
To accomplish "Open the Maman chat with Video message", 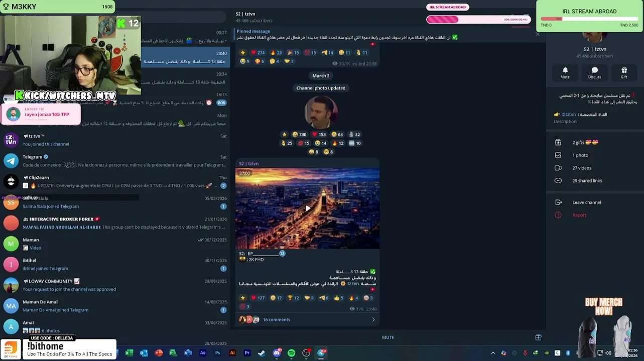I will pyautogui.click(x=115, y=244).
